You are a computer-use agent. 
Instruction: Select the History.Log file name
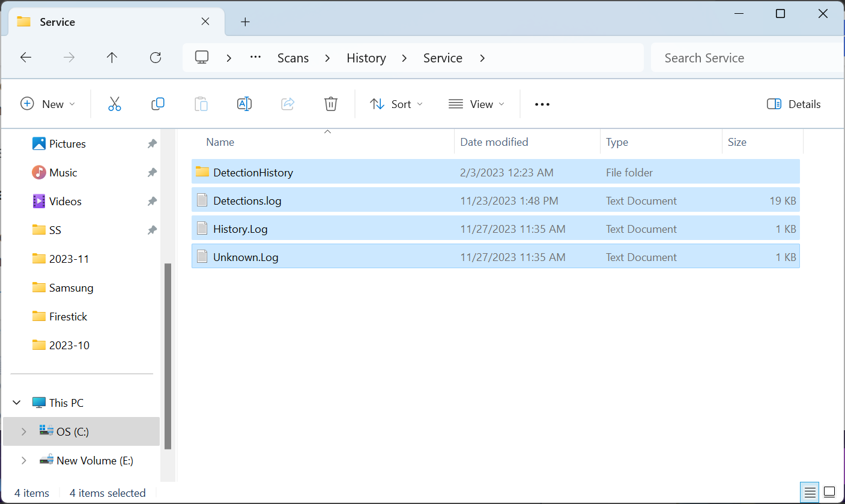240,229
